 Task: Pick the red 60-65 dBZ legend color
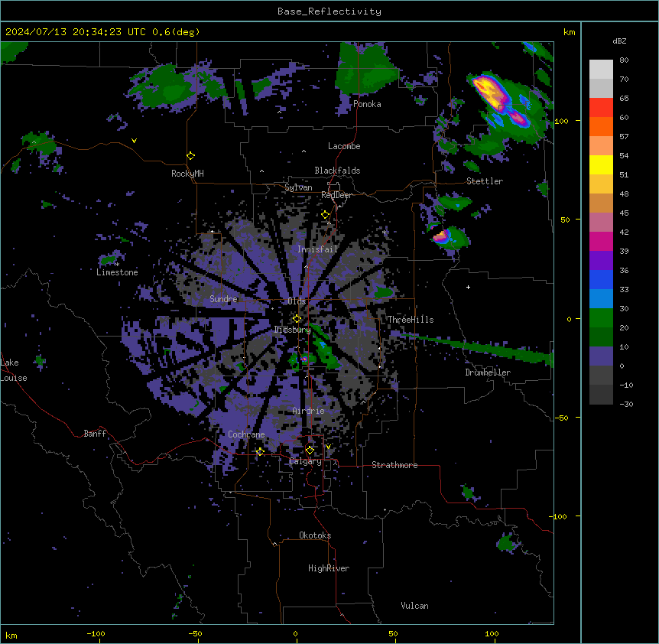pos(601,108)
